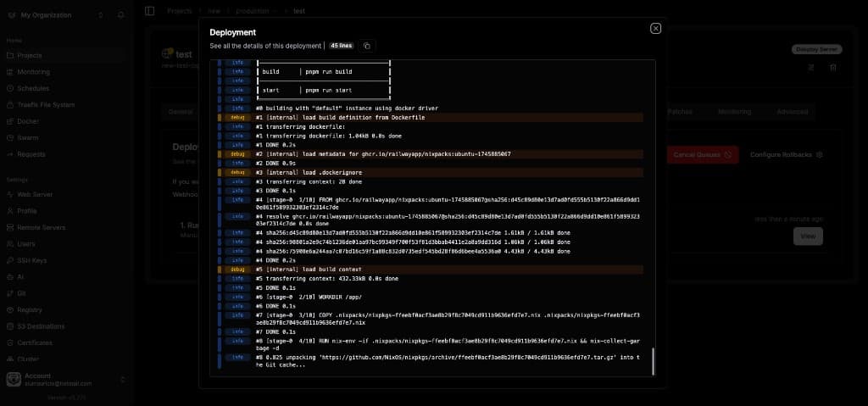Screen dimensions: 868x406
Task: Open Requests in the sidebar
Action: click(x=31, y=154)
